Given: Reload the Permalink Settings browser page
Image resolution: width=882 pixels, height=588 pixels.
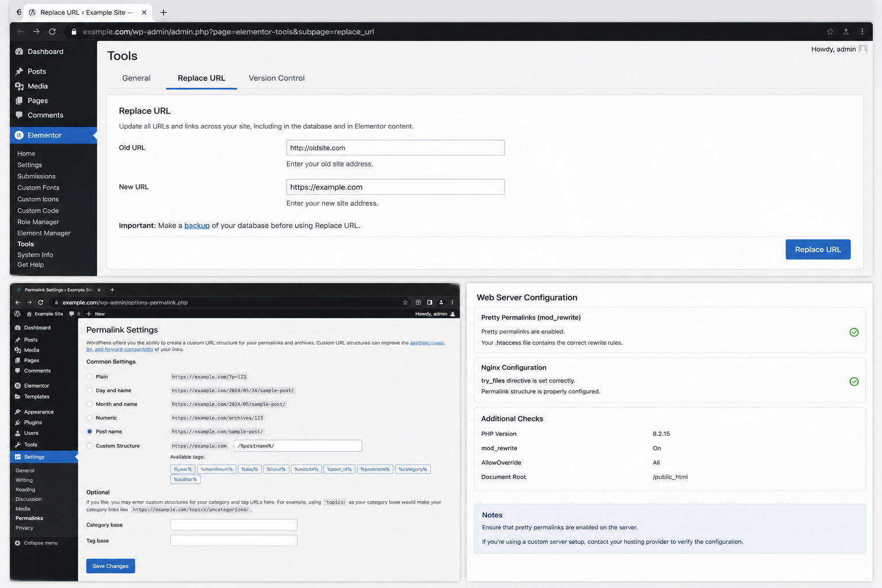Looking at the screenshot, I should click(x=41, y=303).
